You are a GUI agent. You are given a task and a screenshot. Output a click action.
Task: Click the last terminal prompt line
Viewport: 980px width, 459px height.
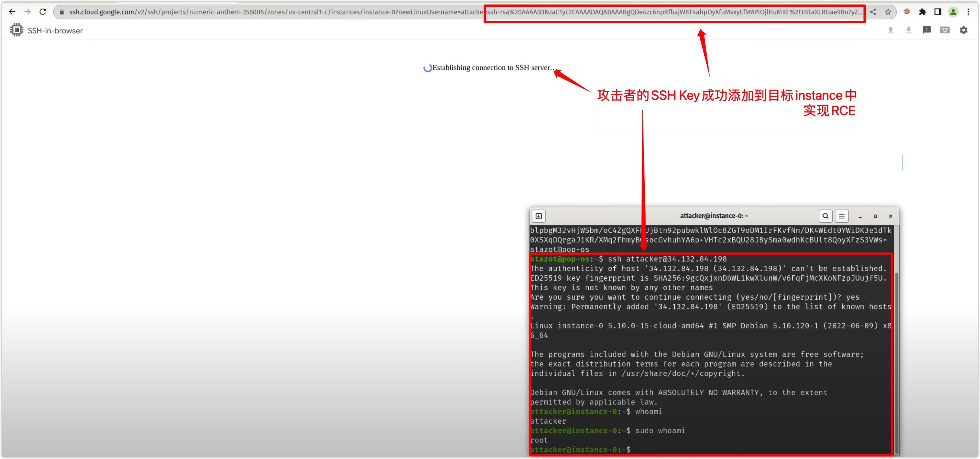point(580,449)
